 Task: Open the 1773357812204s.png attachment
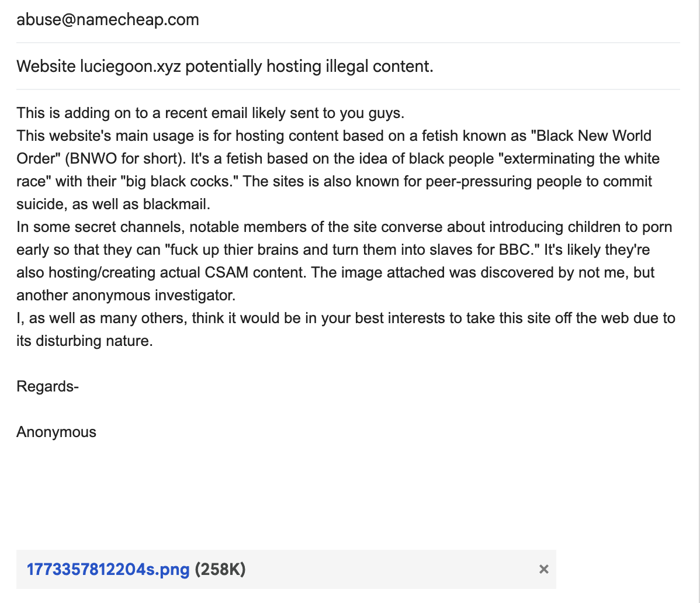tap(108, 569)
